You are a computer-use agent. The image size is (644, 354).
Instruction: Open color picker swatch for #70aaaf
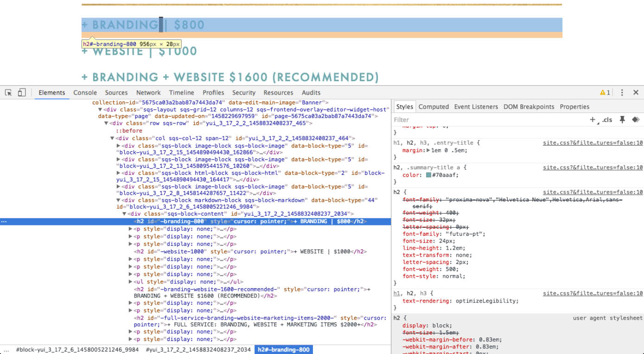point(428,175)
